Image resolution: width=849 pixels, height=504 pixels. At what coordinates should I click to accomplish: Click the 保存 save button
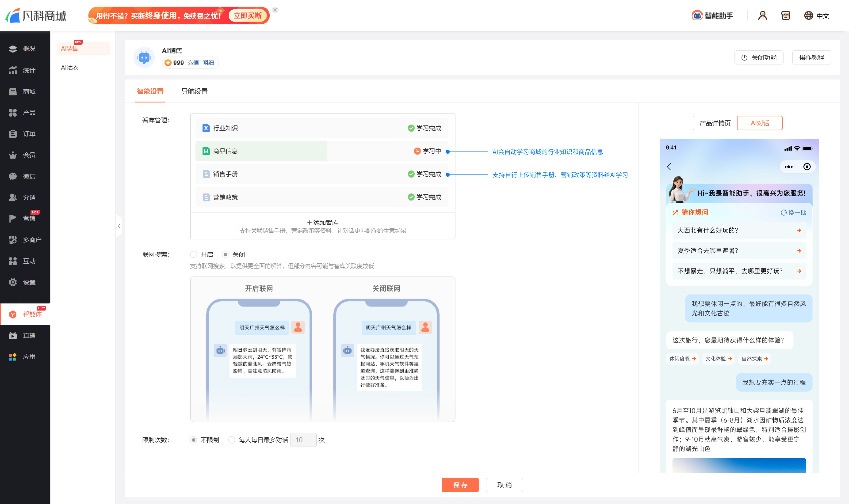pos(460,485)
